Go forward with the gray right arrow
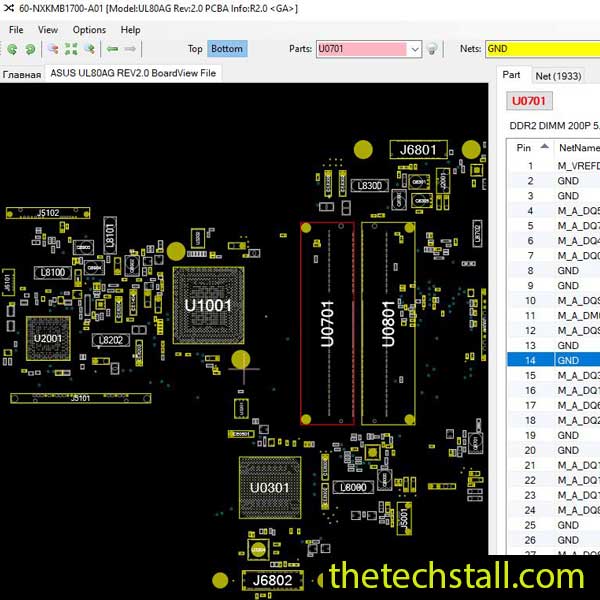The width and height of the screenshot is (600, 600). 130,49
